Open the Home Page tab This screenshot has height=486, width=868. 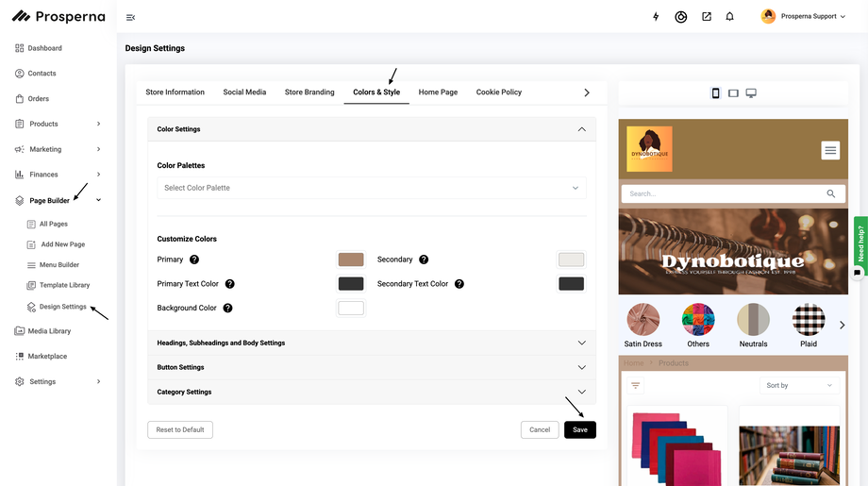(x=438, y=92)
